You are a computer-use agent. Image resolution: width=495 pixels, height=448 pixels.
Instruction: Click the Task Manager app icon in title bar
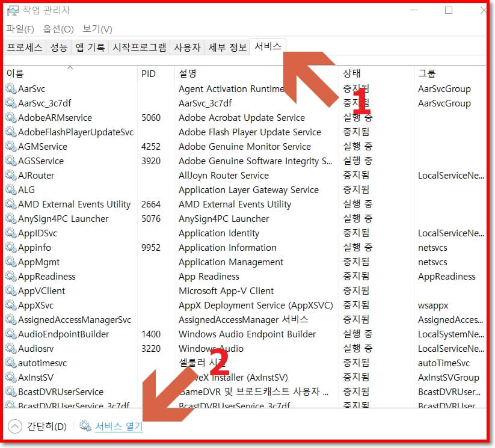click(x=13, y=10)
